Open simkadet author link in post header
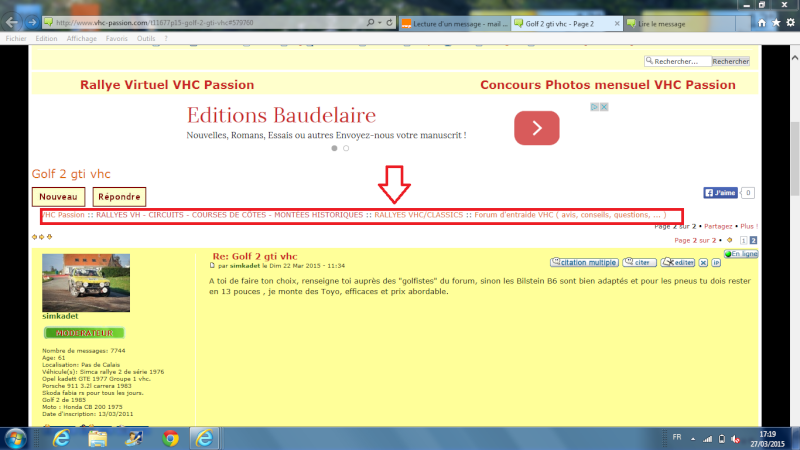 click(x=245, y=266)
